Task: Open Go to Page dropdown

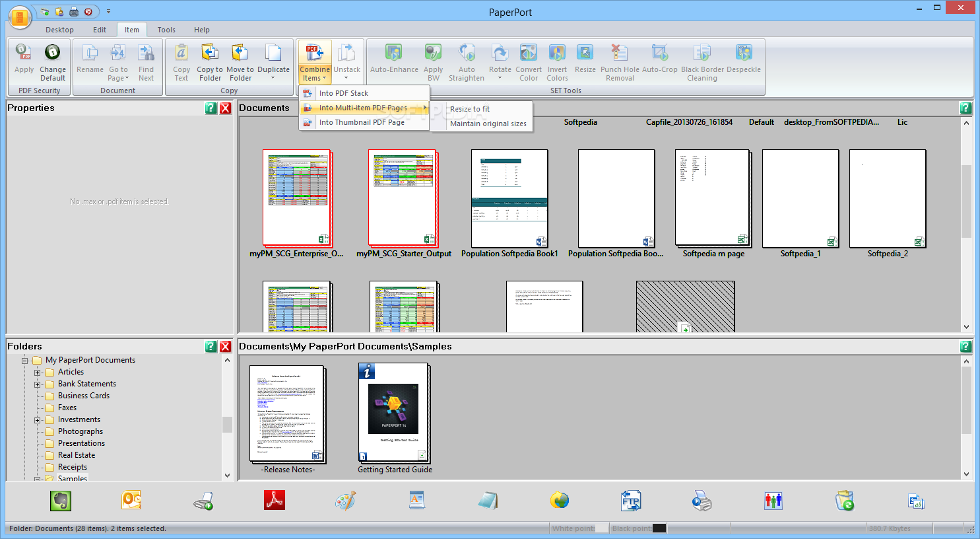Action: pyautogui.click(x=118, y=73)
